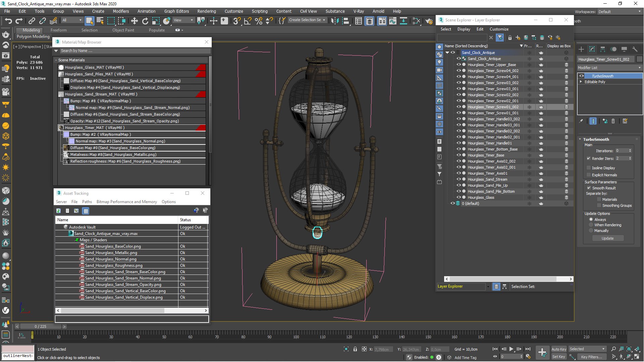
Task: Select When Rendering update option
Action: click(x=591, y=225)
